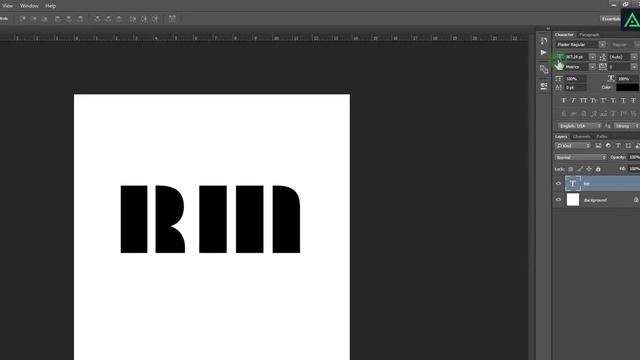Click Align vertical centers icon in options bar
This screenshot has width=640, height=360.
pos(34,19)
